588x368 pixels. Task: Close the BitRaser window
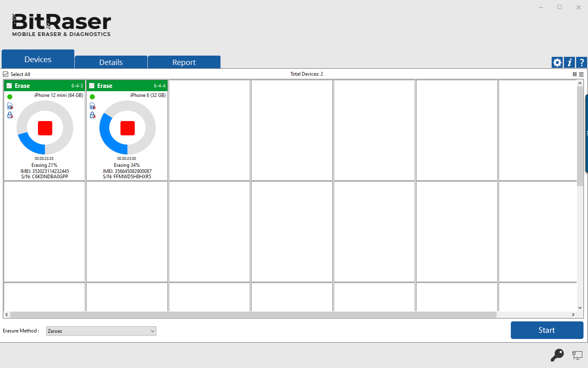click(579, 7)
